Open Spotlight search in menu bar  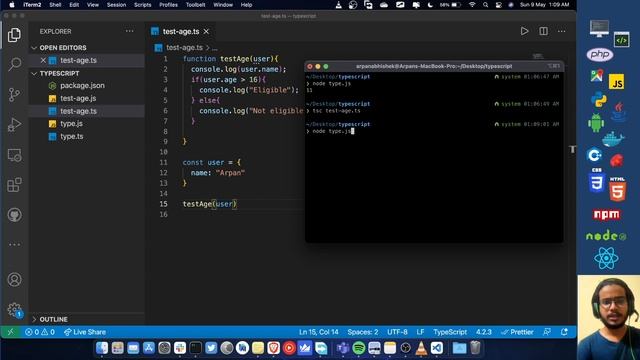pos(485,5)
